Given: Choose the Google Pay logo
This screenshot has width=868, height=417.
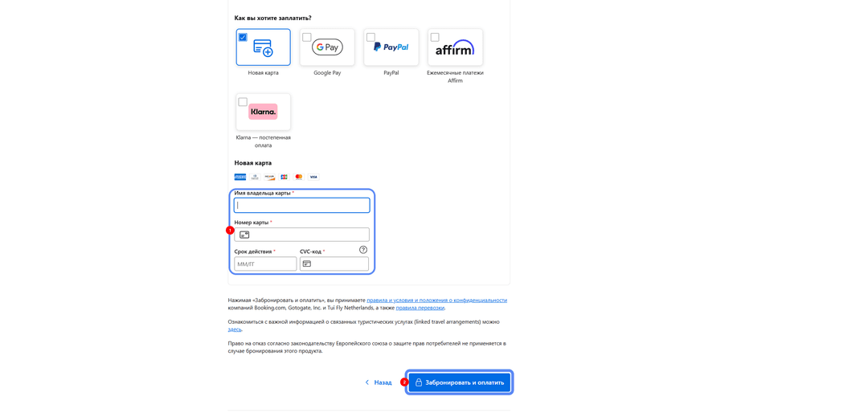Looking at the screenshot, I should 327,47.
